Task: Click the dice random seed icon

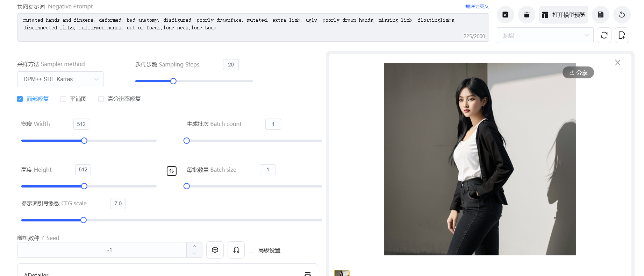Action: [x=215, y=250]
